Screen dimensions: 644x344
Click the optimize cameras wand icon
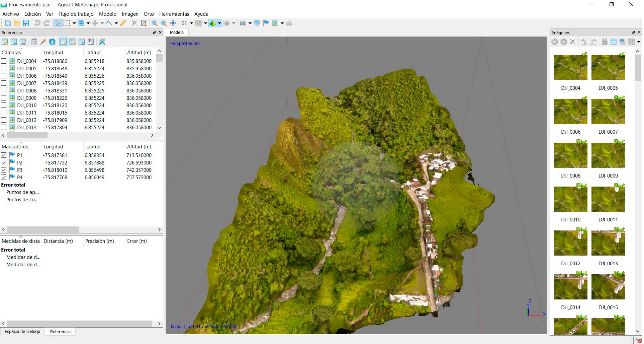click(x=43, y=42)
